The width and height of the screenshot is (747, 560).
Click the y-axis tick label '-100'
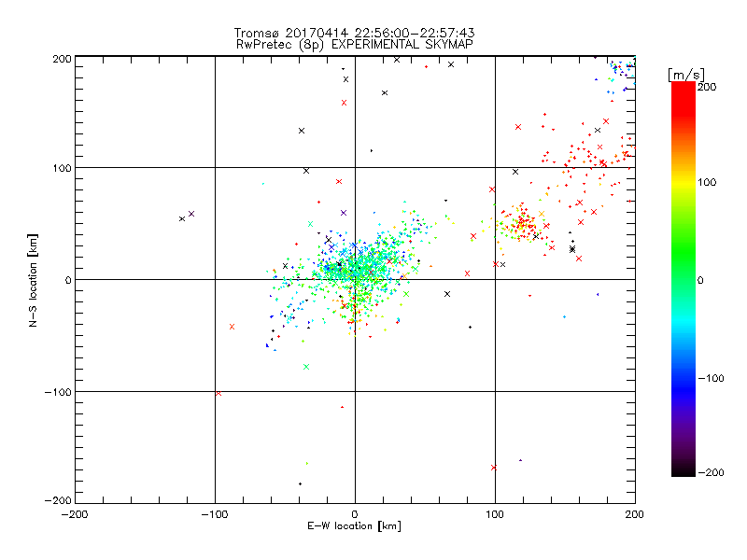click(58, 392)
